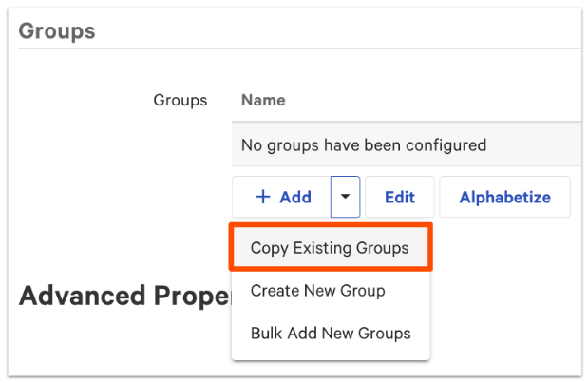This screenshot has height=383, width=588.
Task: Choose Create New Group menu option
Action: (317, 291)
